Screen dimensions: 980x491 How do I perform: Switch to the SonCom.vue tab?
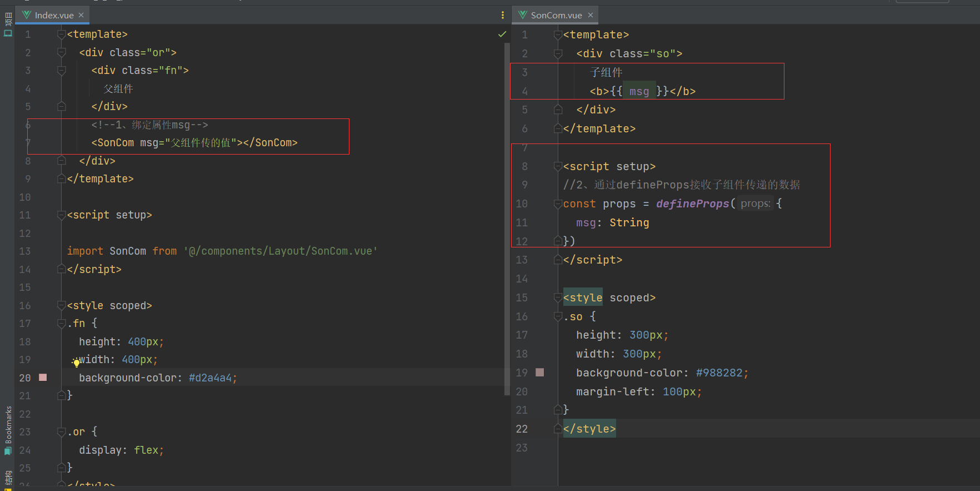[x=556, y=15]
